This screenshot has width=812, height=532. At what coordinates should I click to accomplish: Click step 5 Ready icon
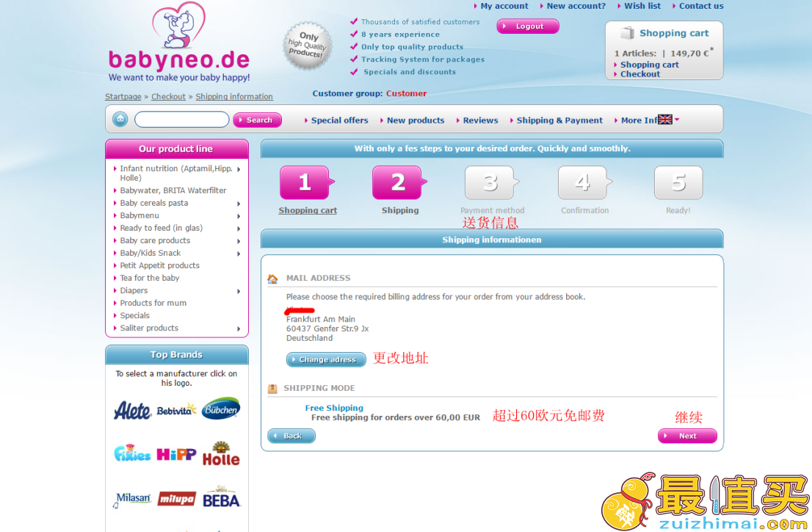(678, 182)
